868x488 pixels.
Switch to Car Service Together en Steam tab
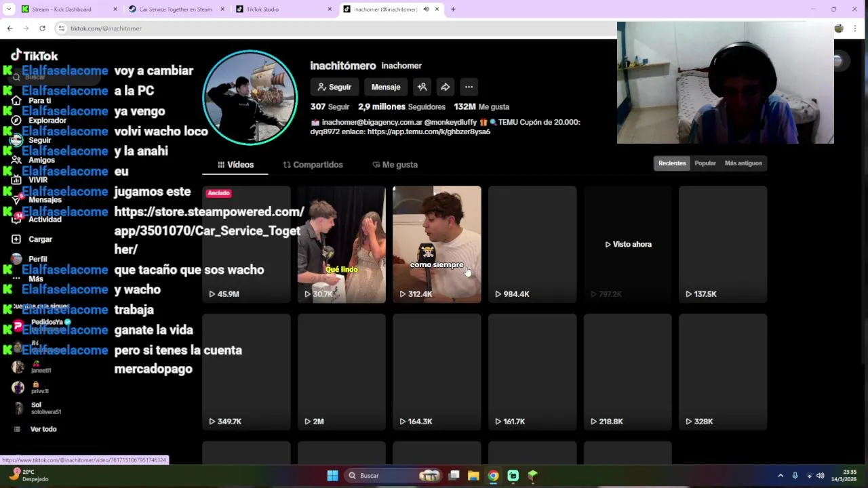pyautogui.click(x=176, y=9)
